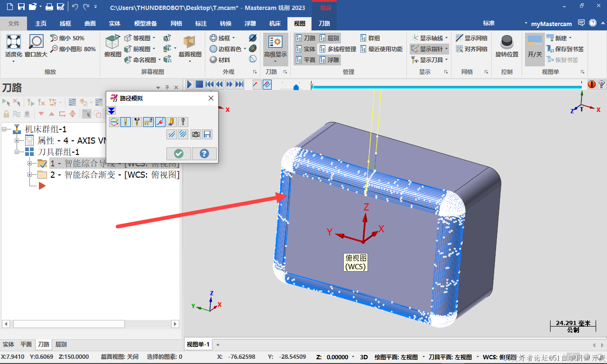
Task: Open the 等视图 dropdown arrow
Action: [x=153, y=38]
